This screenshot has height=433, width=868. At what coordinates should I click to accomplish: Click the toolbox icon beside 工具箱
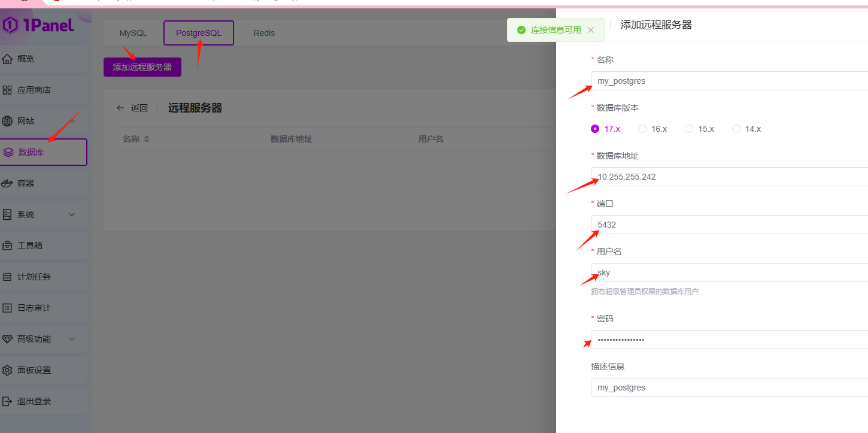tap(7, 246)
